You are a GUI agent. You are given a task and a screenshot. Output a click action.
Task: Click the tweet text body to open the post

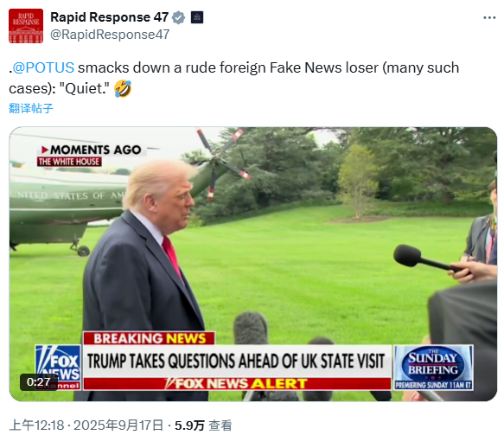(x=234, y=78)
